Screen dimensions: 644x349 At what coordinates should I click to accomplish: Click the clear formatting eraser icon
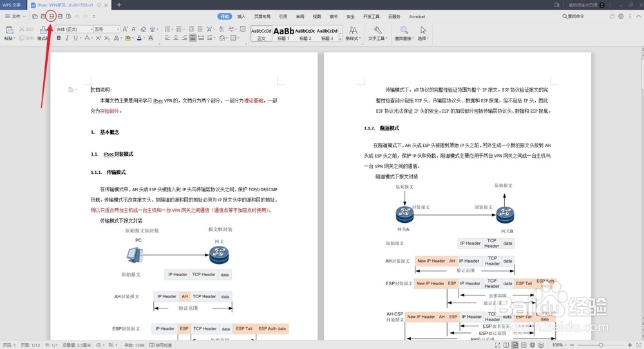[144, 29]
